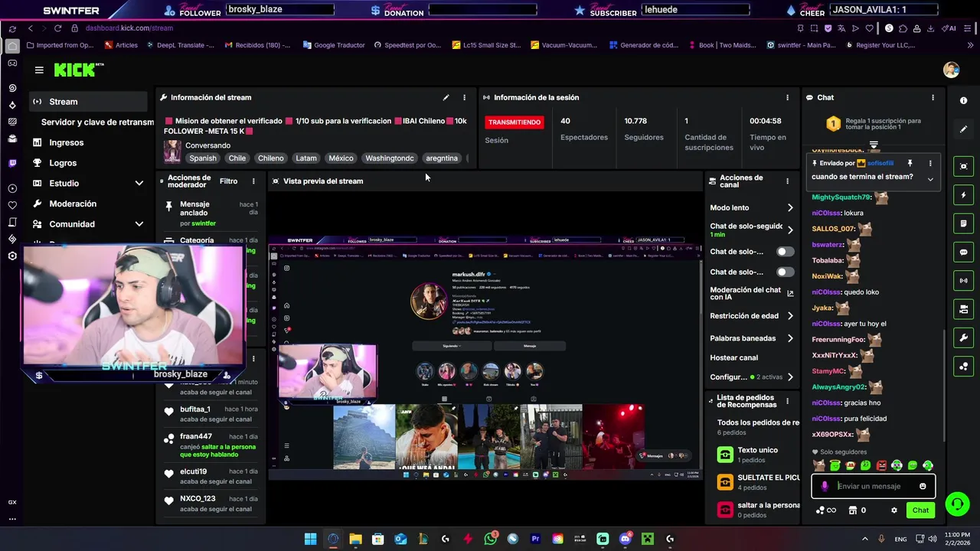This screenshot has width=980, height=551.
Task: Open chat settings gear icon
Action: (893, 510)
